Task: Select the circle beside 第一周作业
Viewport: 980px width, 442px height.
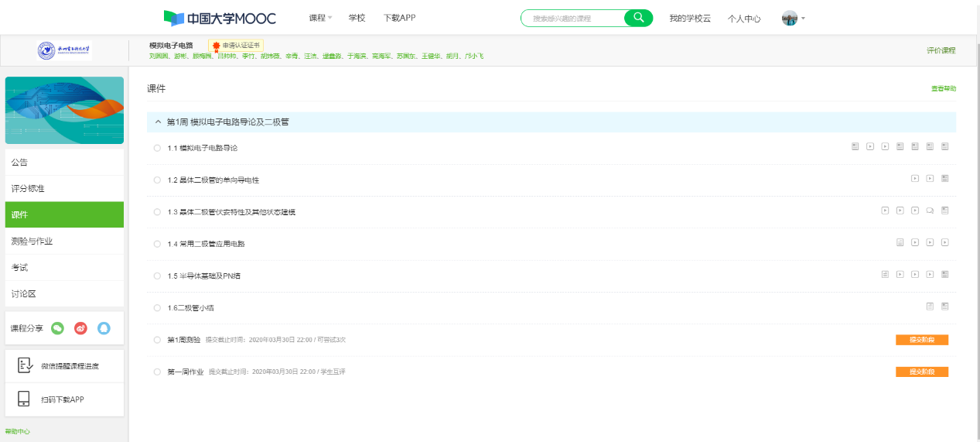Action: click(157, 372)
